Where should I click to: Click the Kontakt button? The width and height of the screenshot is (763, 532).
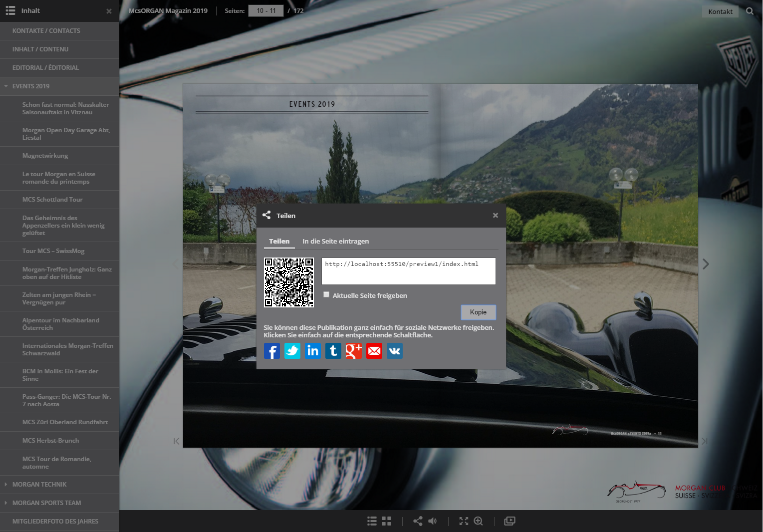(x=720, y=11)
